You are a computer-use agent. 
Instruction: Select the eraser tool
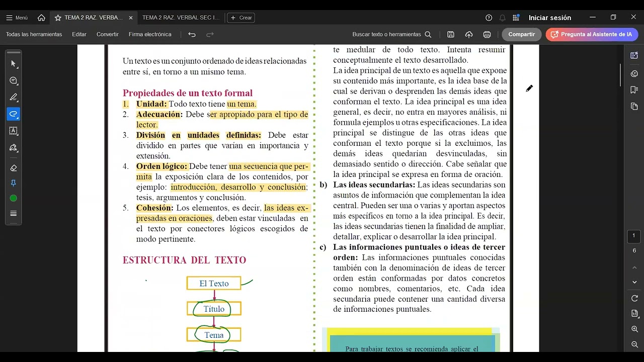[14, 168]
